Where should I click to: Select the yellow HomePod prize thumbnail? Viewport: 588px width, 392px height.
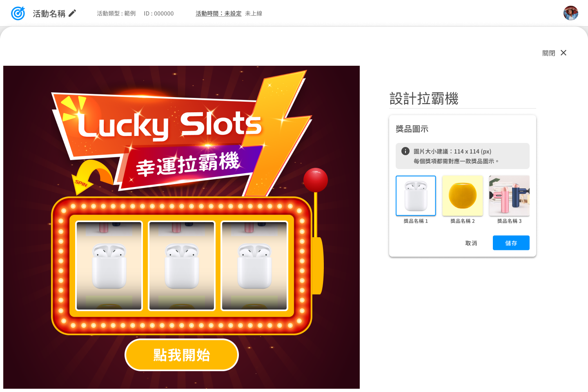click(463, 196)
